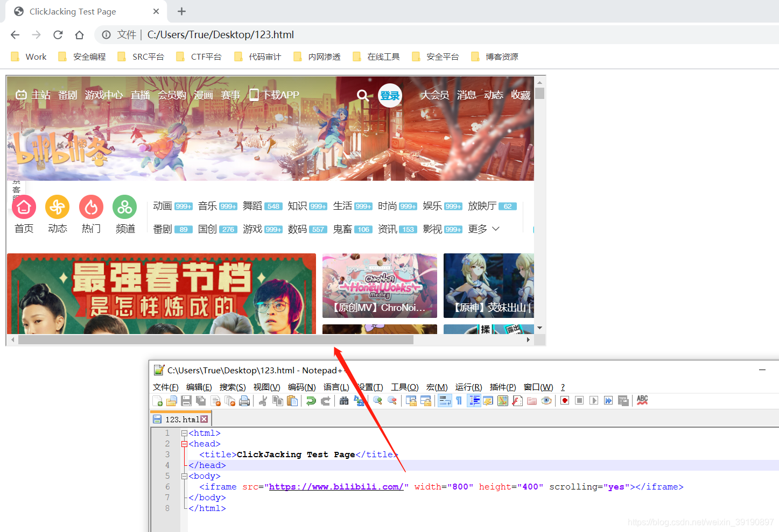Click the search magnifier on bilibili header
The image size is (779, 532).
(x=363, y=96)
